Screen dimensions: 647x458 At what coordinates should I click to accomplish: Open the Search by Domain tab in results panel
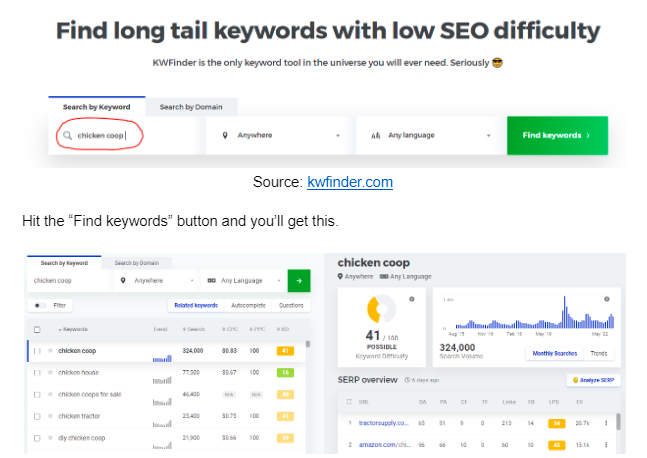point(137,263)
